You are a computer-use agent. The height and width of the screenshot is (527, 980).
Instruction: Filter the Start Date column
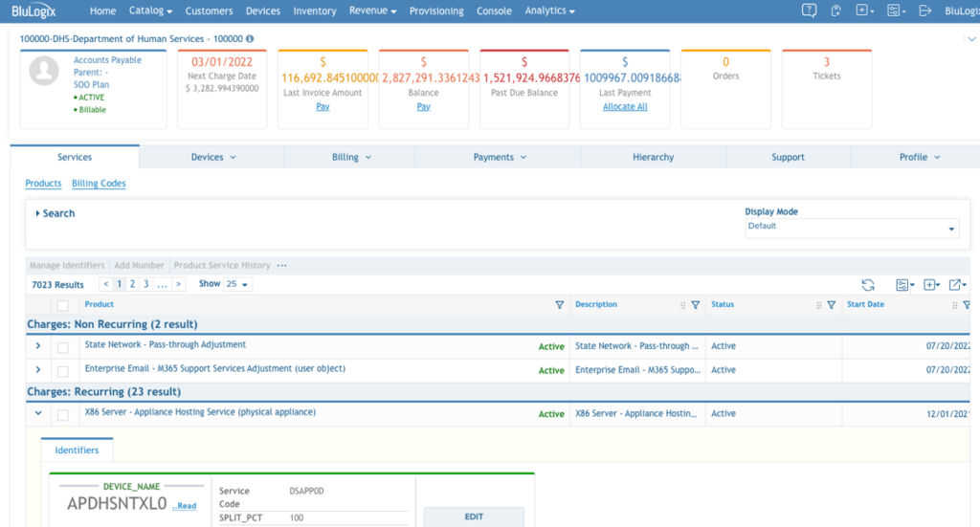point(967,305)
